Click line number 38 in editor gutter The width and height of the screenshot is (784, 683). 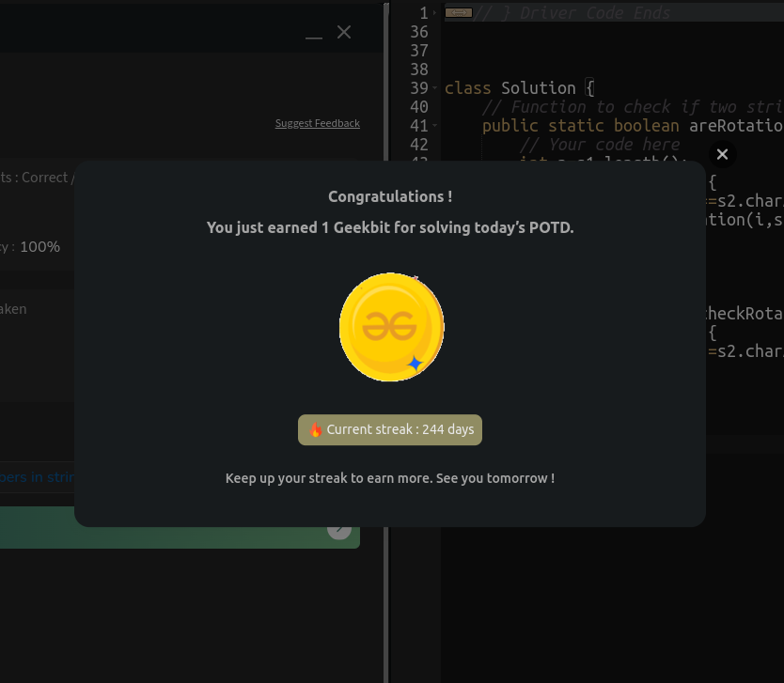click(x=419, y=70)
